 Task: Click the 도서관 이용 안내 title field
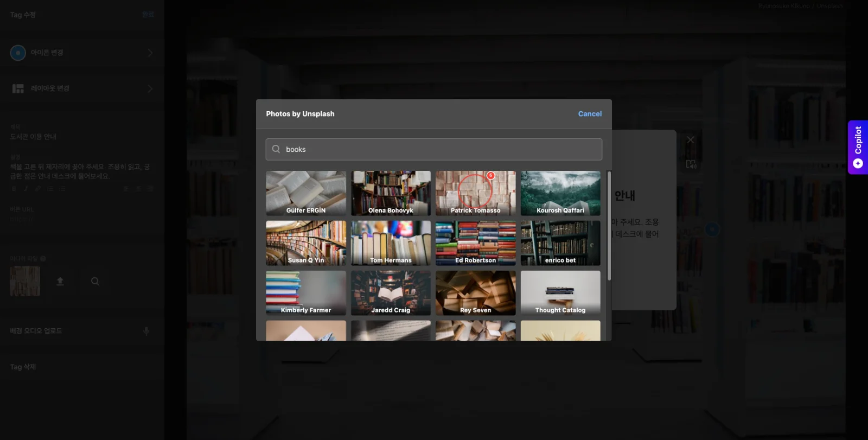(x=81, y=137)
